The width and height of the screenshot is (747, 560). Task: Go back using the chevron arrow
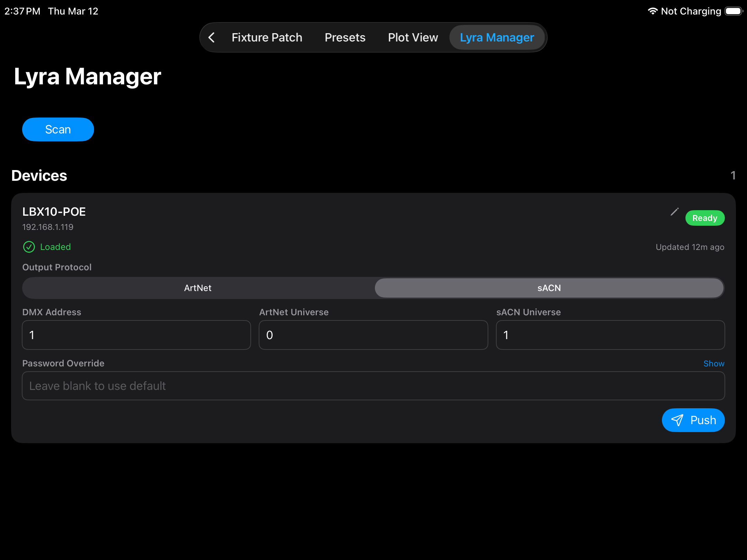pyautogui.click(x=212, y=37)
